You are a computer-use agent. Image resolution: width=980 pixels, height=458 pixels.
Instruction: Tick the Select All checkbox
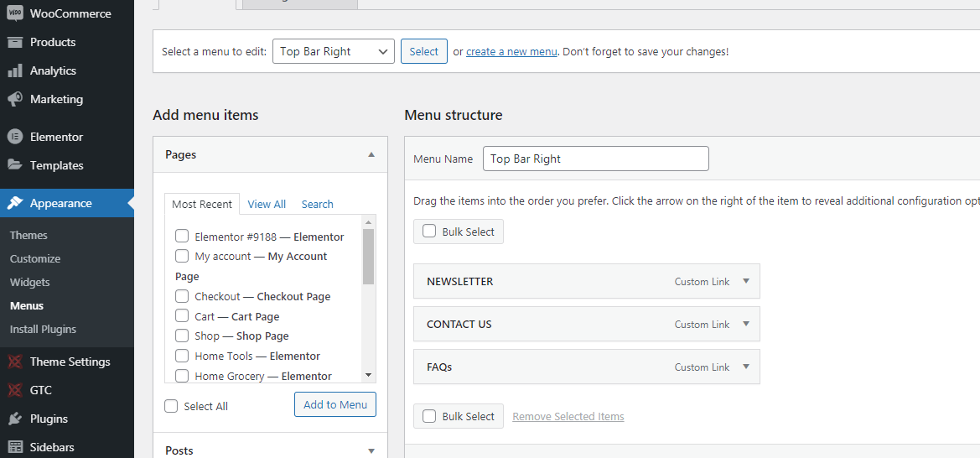[172, 406]
